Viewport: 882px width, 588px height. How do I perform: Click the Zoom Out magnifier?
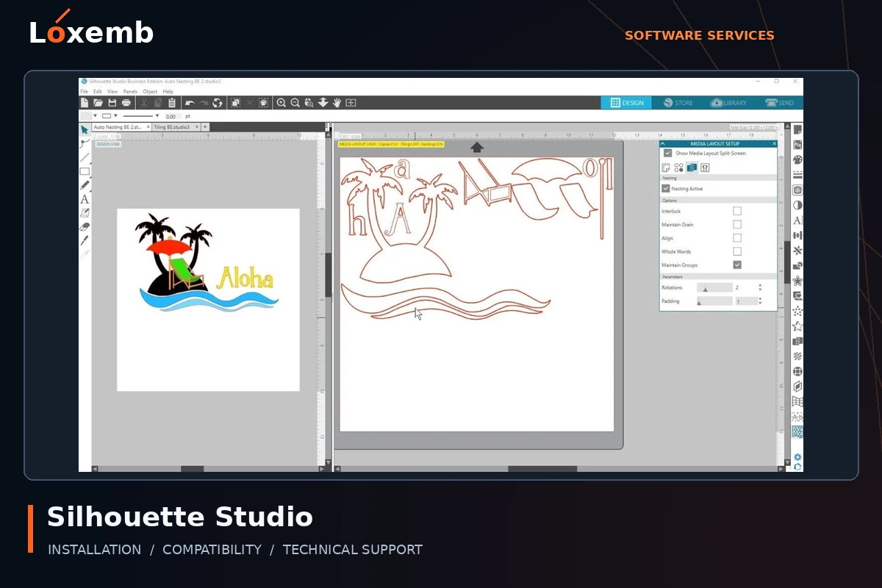click(295, 103)
